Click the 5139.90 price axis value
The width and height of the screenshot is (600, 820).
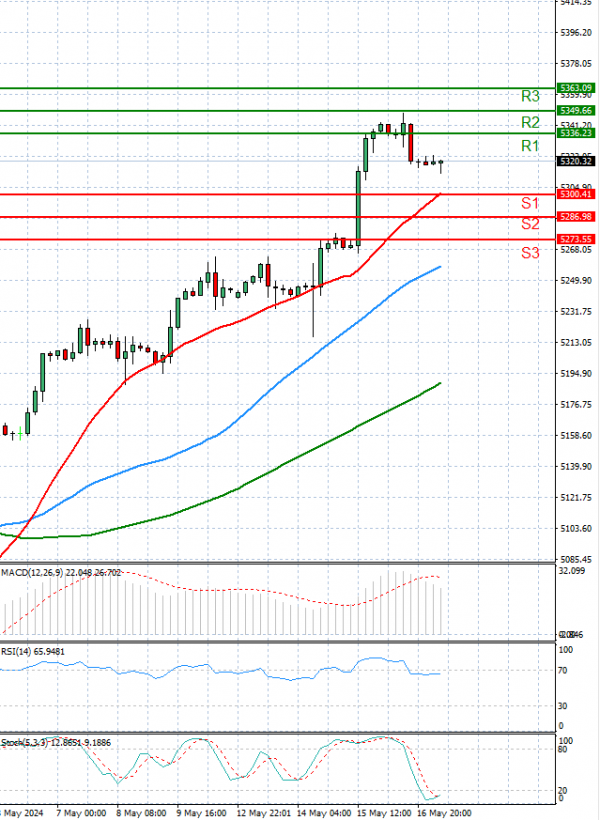(x=576, y=466)
